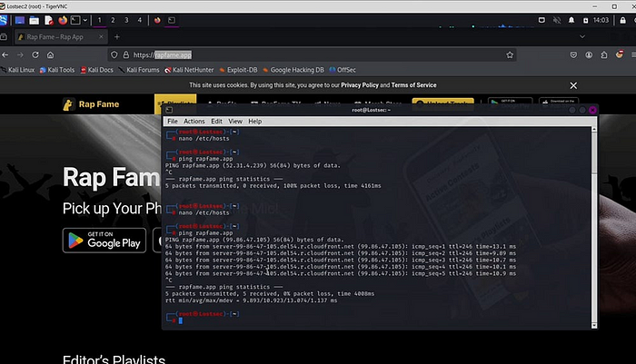
Task: Click the battery power tray icon
Action: [x=585, y=20]
